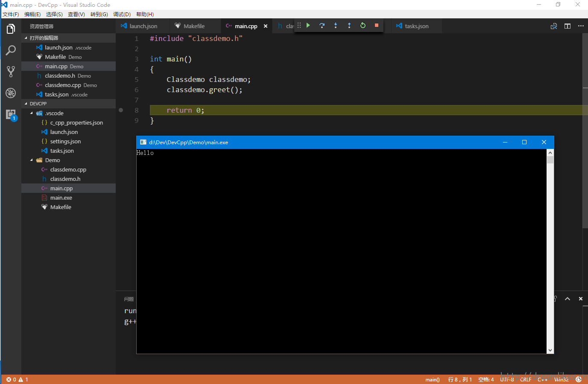Open the Go menu
588x384 pixels.
coord(99,15)
